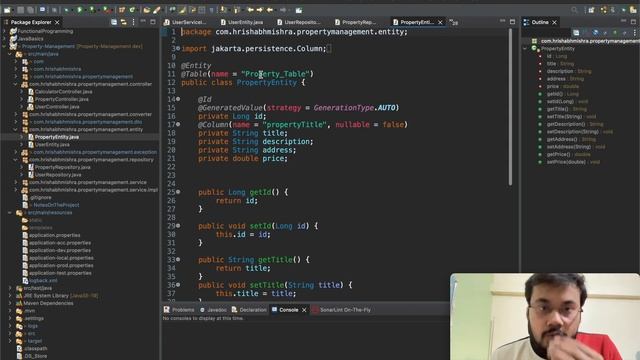Screen dimensions: 640x360
Task: Go to Next Annotation toolbar icon
Action: 223,10
